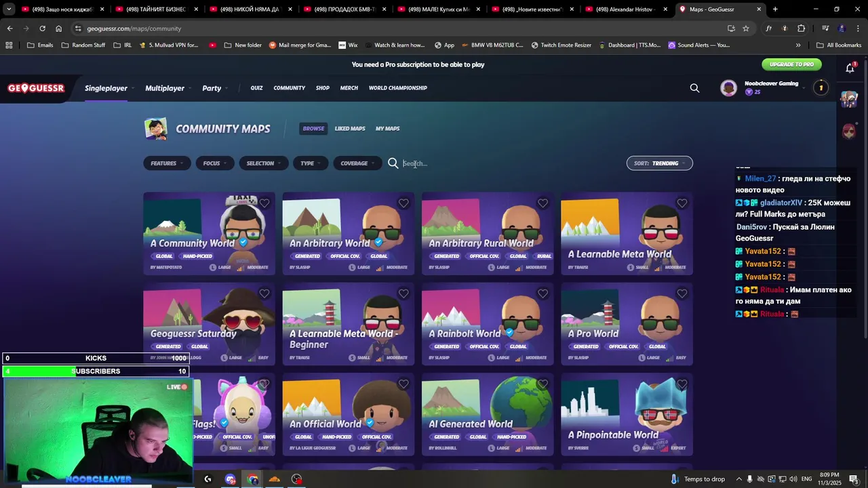Open the Emails bookmark folder
This screenshot has height=488, width=868.
coord(39,45)
